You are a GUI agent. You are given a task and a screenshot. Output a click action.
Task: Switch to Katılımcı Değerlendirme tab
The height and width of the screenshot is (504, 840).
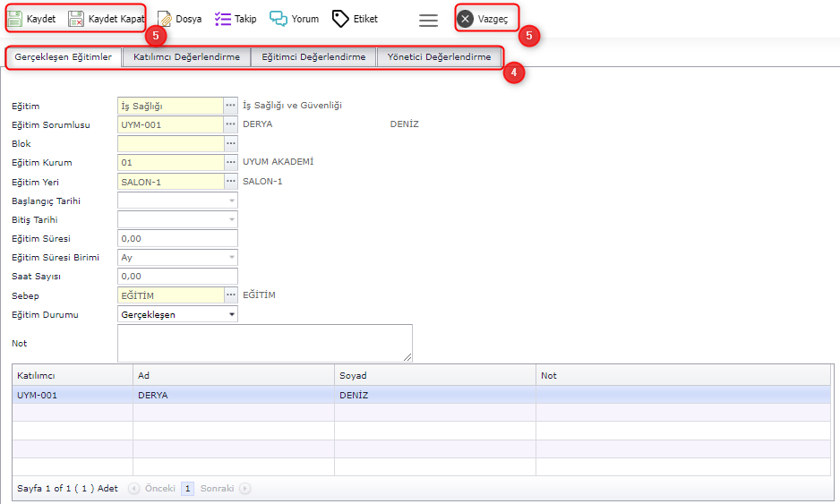click(186, 56)
